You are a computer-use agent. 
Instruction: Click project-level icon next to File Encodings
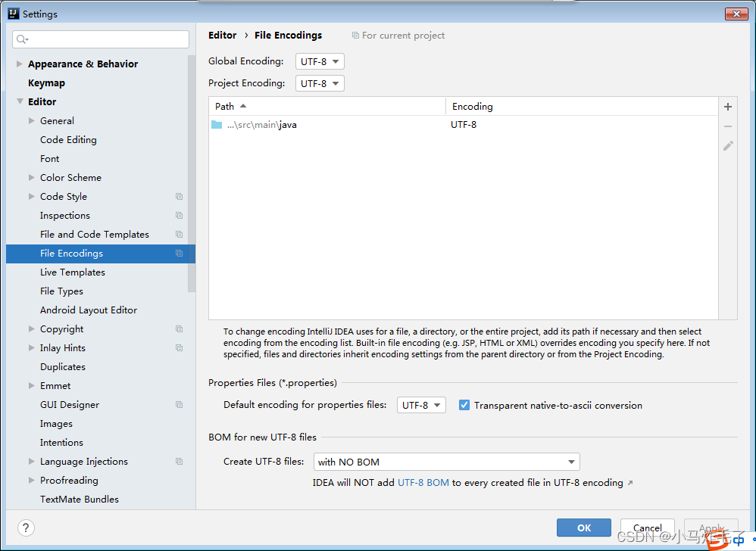(180, 254)
